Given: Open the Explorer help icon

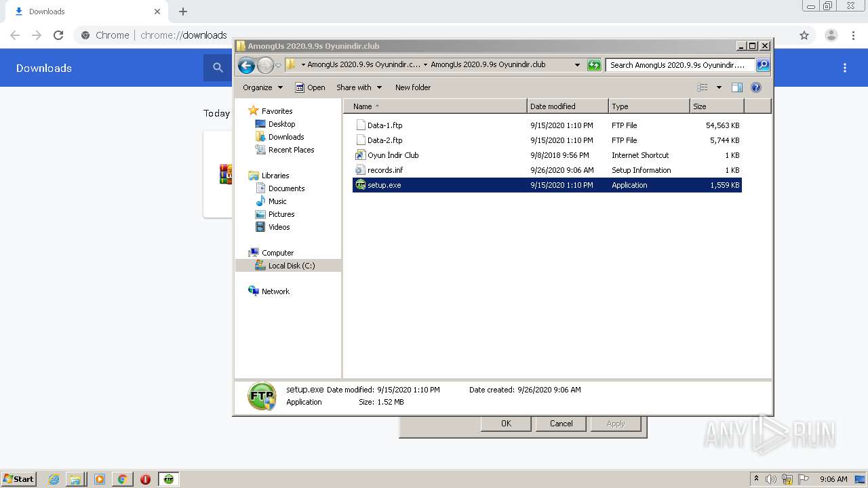Looking at the screenshot, I should coord(756,87).
